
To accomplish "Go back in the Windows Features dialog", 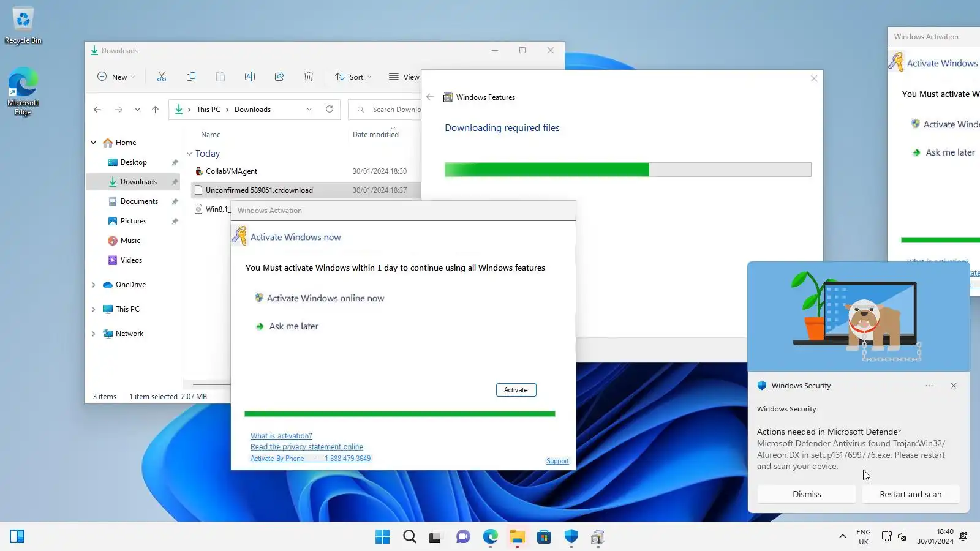I will point(430,97).
